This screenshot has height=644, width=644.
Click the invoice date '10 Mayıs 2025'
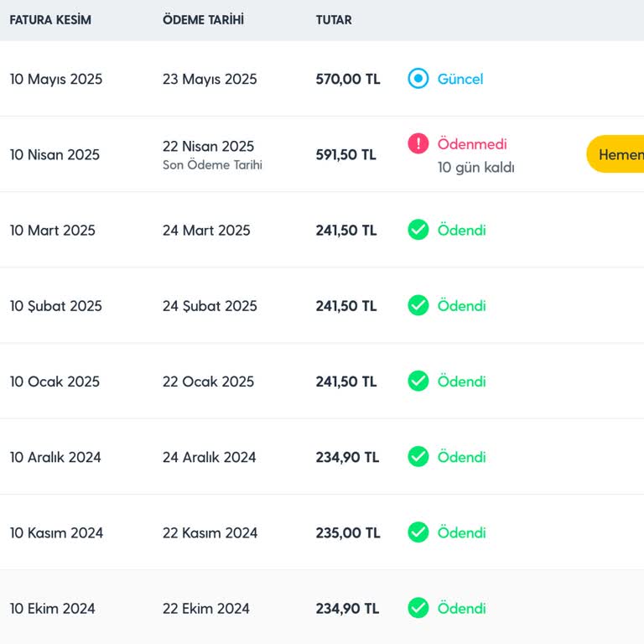(56, 80)
